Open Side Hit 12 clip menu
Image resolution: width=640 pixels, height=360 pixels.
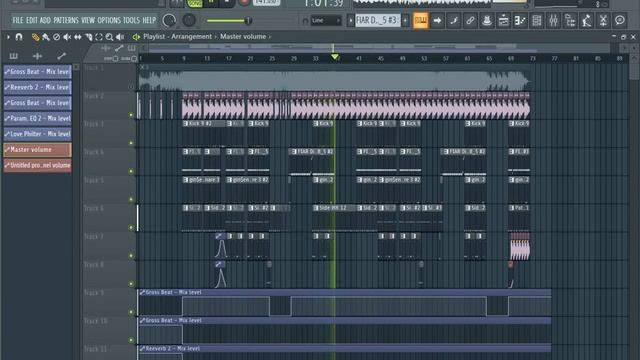click(x=316, y=208)
